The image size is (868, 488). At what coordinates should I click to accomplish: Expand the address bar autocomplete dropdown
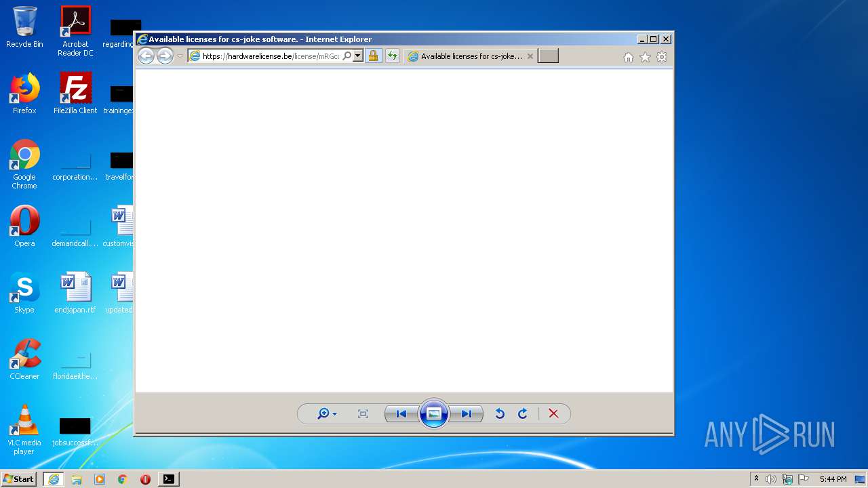[358, 56]
